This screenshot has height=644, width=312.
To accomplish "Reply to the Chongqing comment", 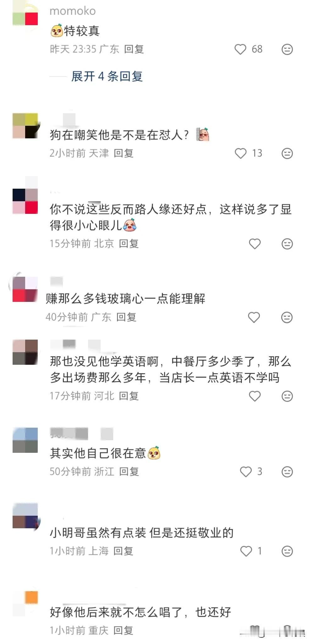I will click(x=123, y=630).
